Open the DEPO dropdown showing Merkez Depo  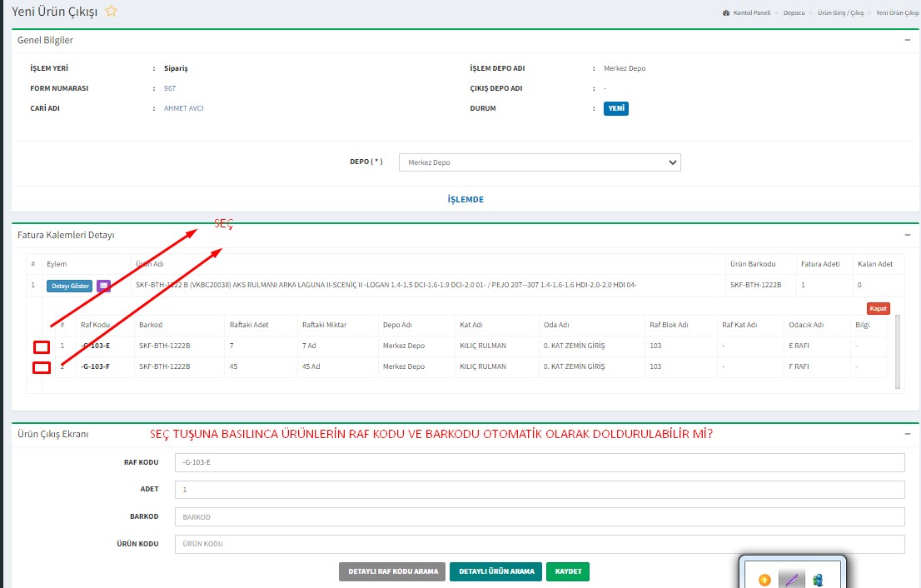[x=540, y=162]
